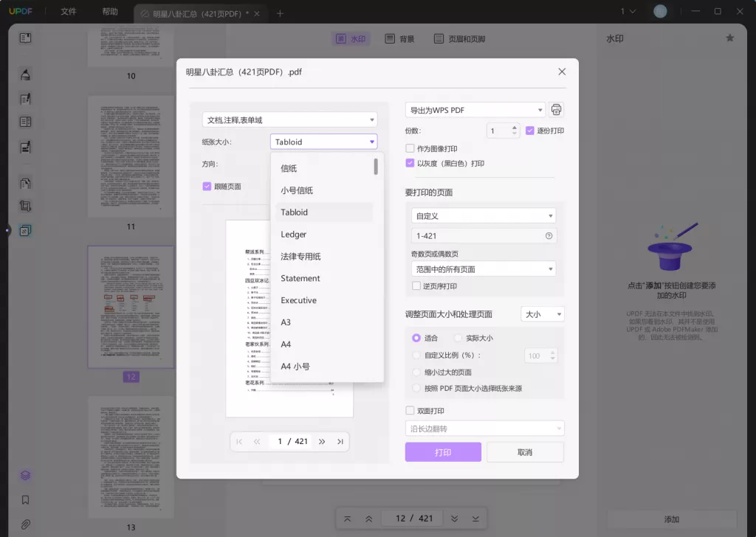Click the 添加 add watermark button

pos(672,519)
